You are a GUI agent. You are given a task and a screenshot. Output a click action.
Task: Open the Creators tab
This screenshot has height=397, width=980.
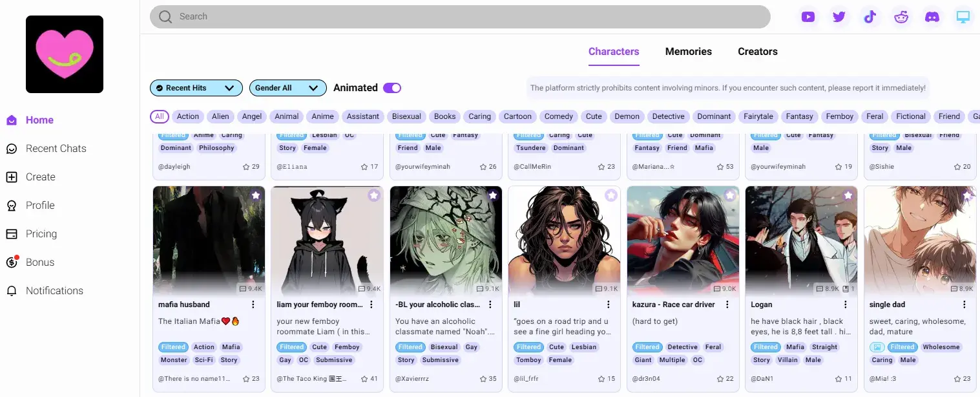(757, 52)
